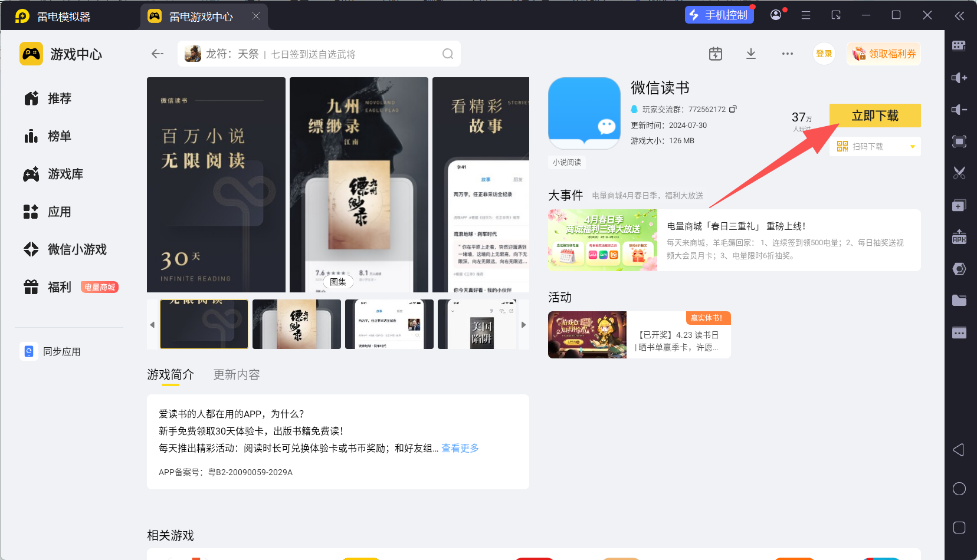The image size is (977, 560).
Task: Tap the Android home circle
Action: (959, 489)
